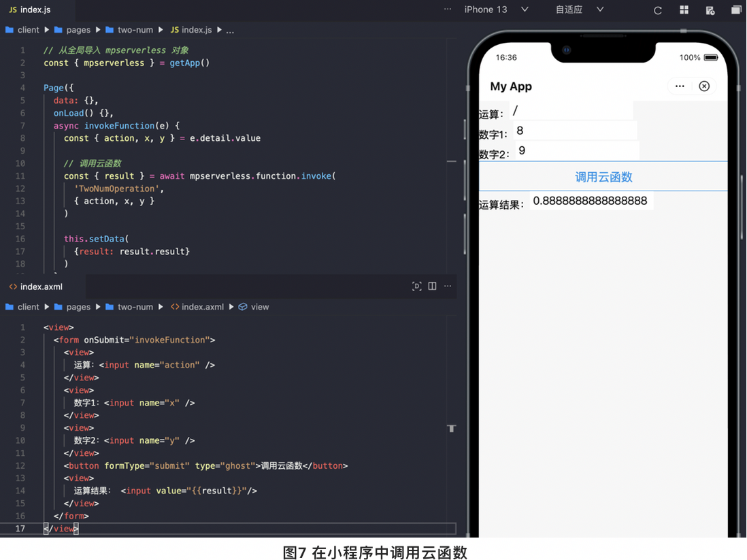Click the simulator debug settings icon
This screenshot has width=747, height=560.
pyautogui.click(x=710, y=10)
